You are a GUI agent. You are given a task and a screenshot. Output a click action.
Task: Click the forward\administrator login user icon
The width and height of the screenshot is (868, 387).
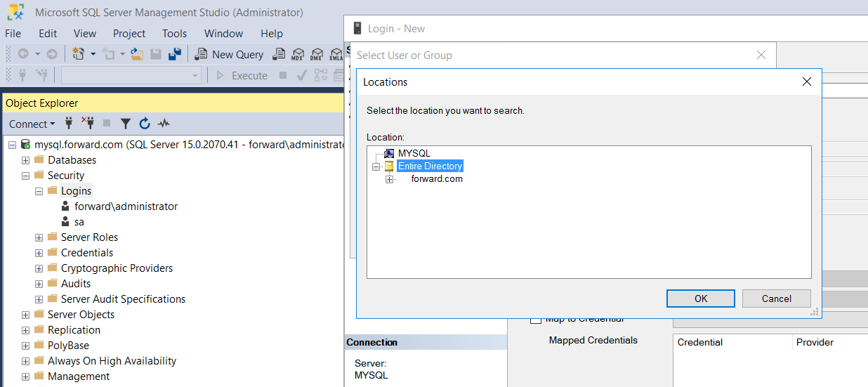coord(65,206)
